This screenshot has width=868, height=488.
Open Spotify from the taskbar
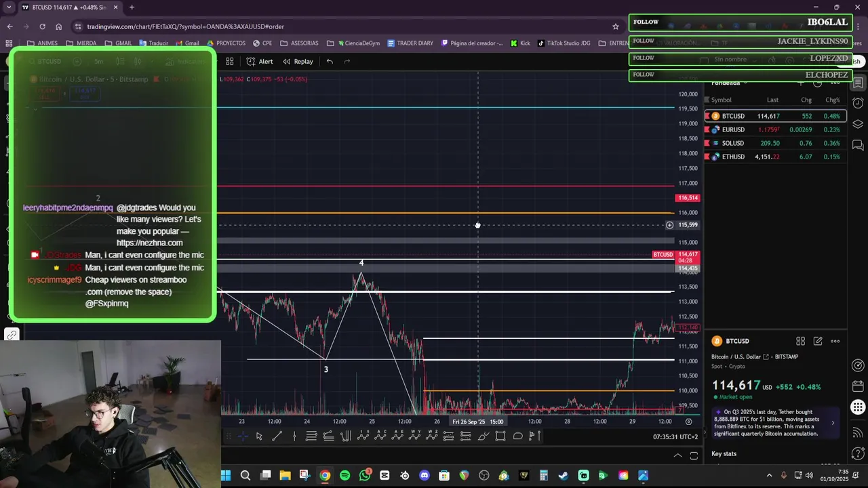click(345, 475)
